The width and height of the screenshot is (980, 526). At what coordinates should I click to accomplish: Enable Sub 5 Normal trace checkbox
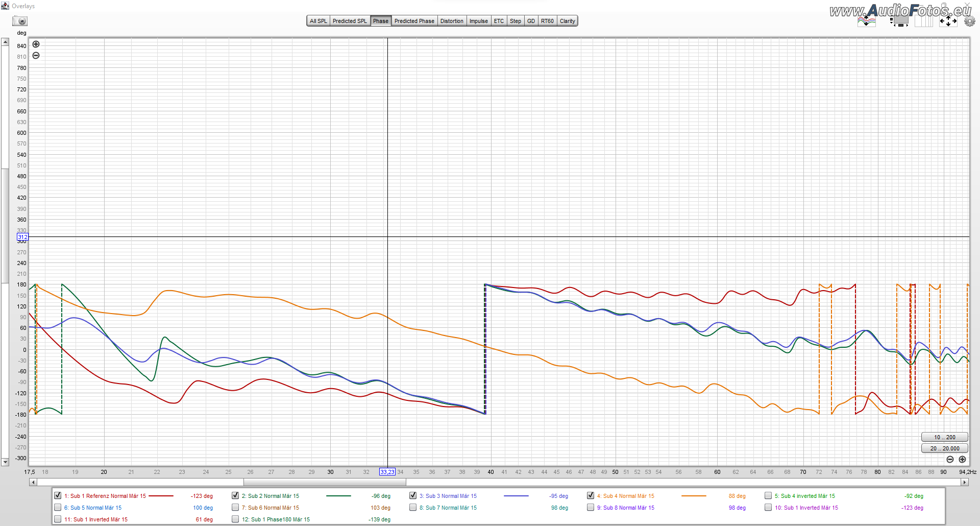click(58, 507)
